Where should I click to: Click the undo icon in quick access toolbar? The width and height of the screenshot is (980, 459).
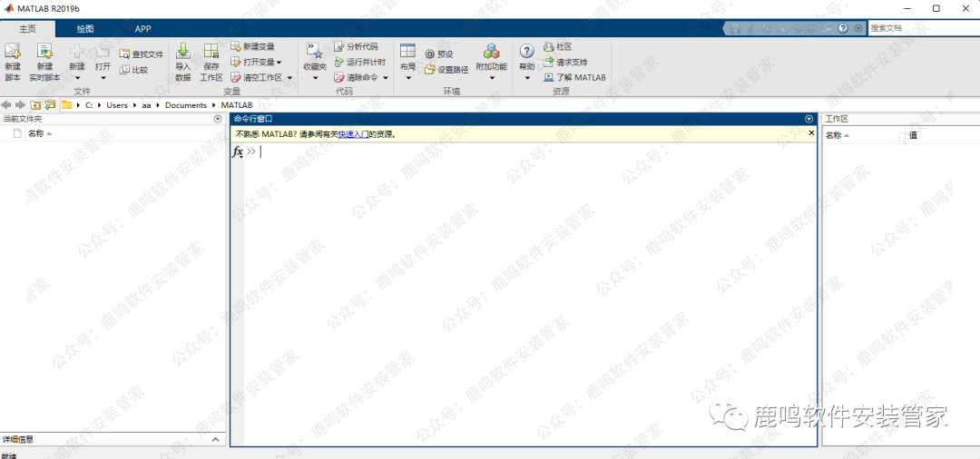[797, 28]
